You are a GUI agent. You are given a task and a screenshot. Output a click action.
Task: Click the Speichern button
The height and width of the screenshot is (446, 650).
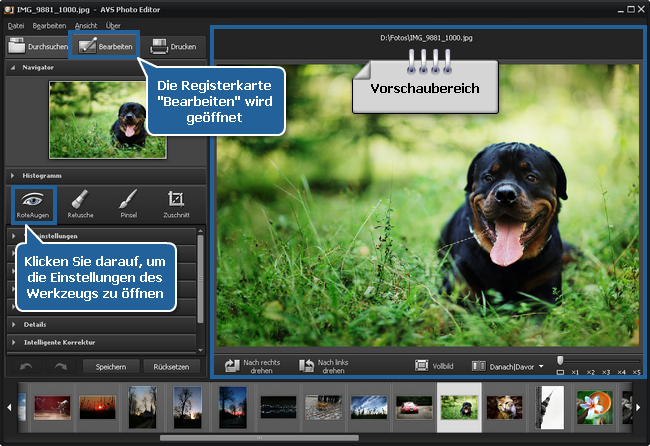[110, 366]
